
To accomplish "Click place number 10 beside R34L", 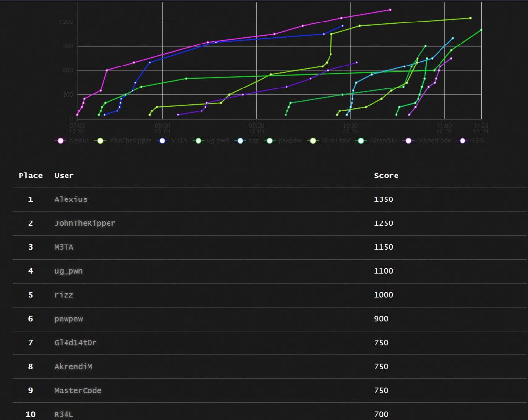I will (x=31, y=415).
